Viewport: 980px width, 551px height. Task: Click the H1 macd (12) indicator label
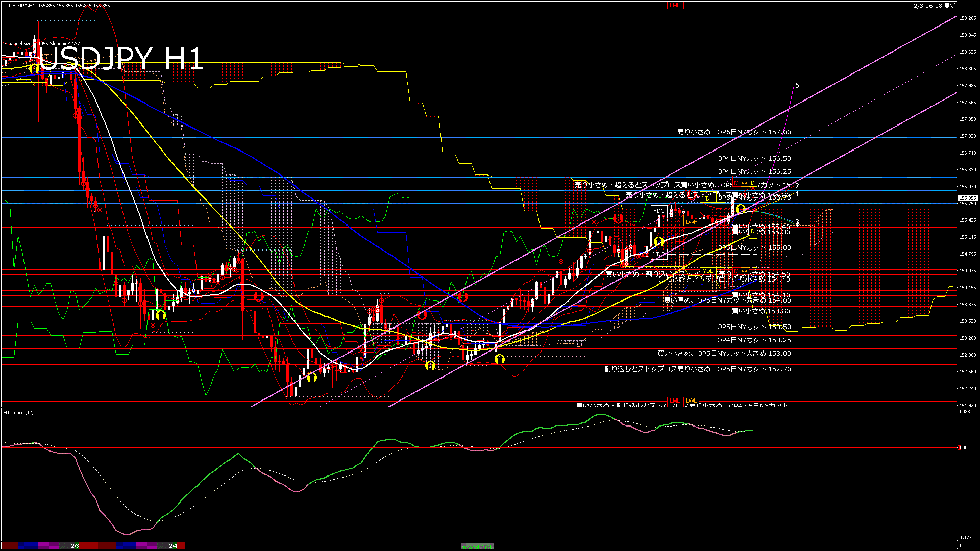click(x=18, y=412)
